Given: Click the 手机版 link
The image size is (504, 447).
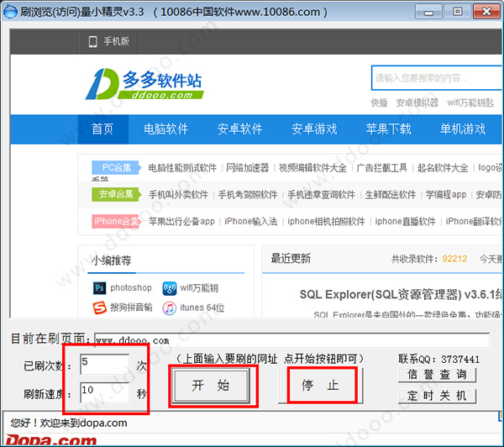Looking at the screenshot, I should (x=117, y=41).
